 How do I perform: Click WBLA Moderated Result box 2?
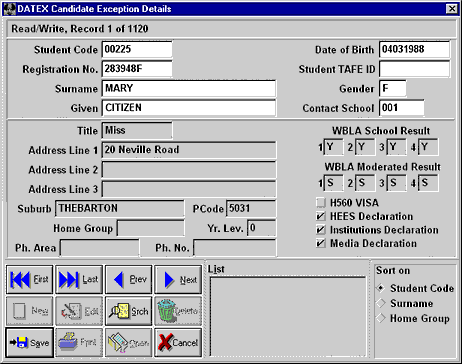(x=365, y=183)
